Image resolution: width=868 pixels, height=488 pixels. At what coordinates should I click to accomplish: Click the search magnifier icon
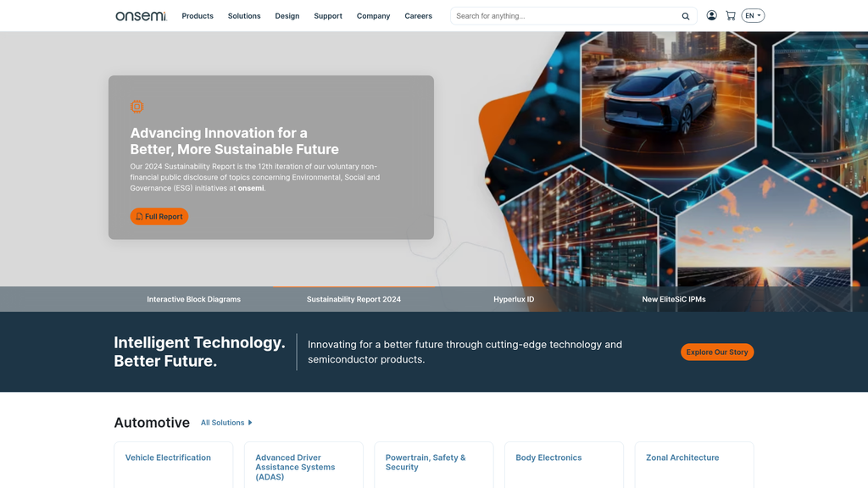(685, 16)
